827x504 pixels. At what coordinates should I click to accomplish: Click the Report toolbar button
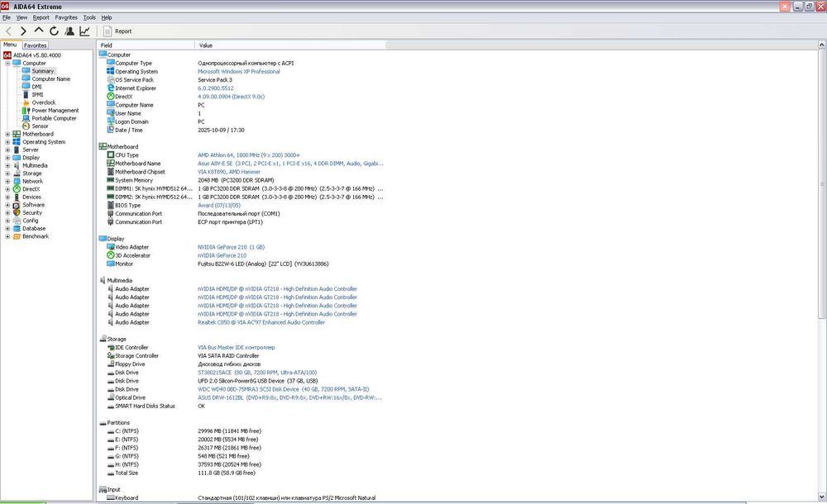pos(117,31)
